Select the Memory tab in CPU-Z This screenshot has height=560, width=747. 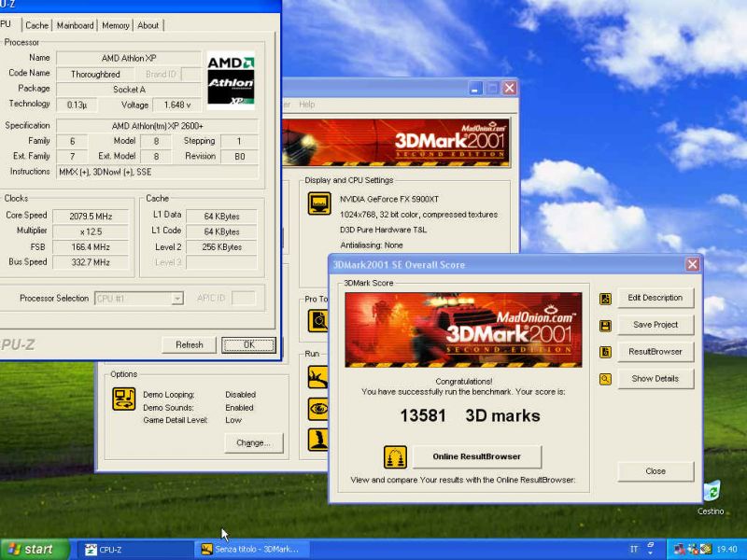tap(115, 25)
